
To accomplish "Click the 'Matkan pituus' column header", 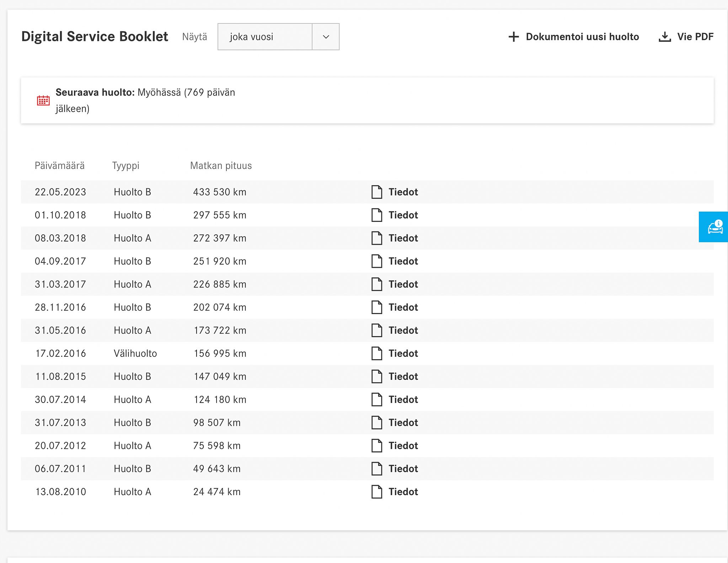I will tap(221, 166).
